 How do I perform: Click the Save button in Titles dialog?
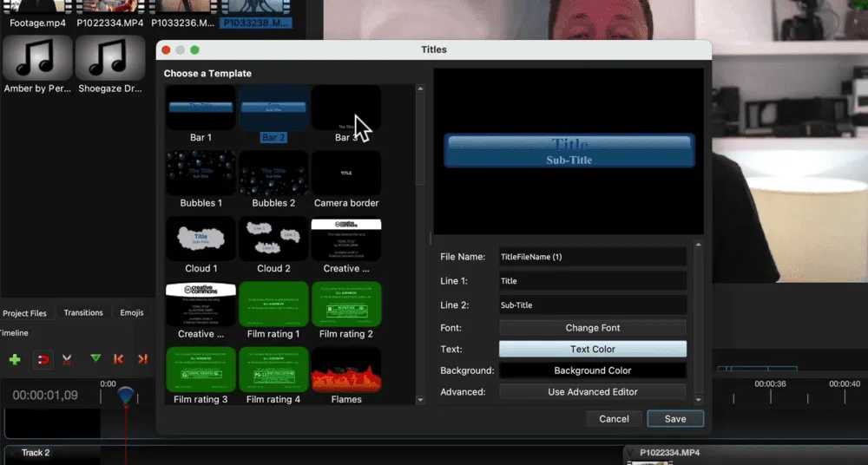tap(674, 419)
